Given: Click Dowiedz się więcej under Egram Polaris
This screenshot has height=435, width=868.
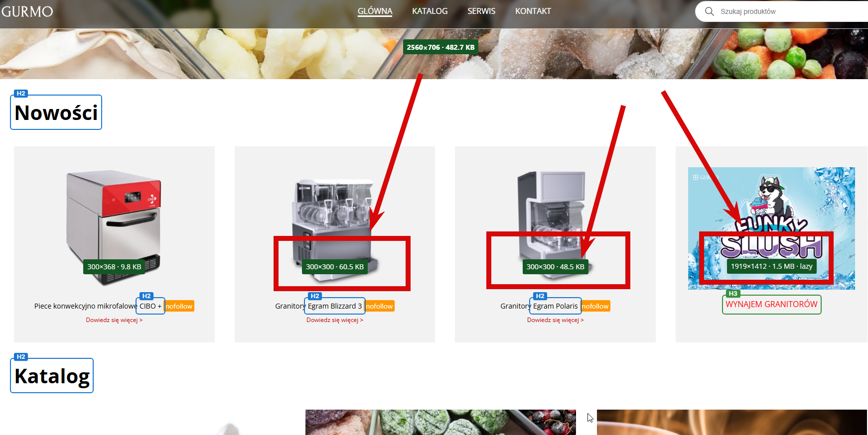Looking at the screenshot, I should pos(555,320).
